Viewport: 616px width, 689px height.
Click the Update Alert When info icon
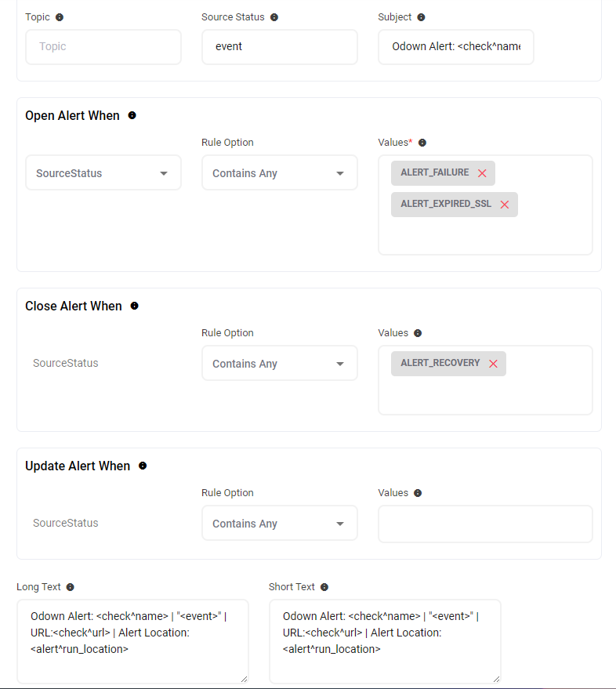[x=143, y=466]
